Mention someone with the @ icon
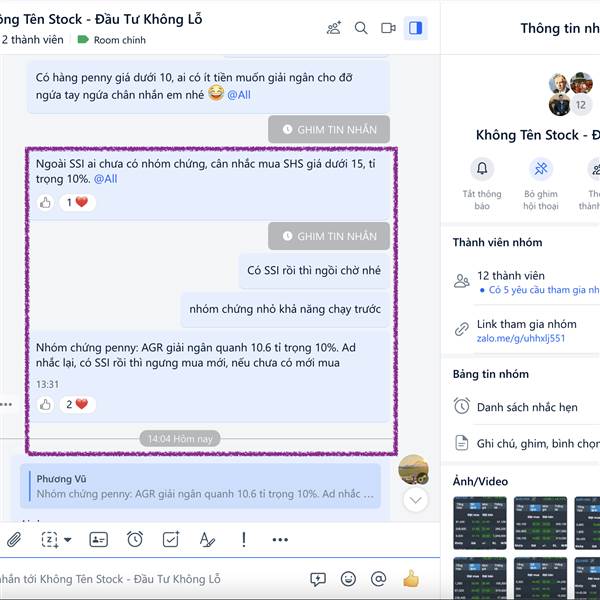 (x=378, y=579)
